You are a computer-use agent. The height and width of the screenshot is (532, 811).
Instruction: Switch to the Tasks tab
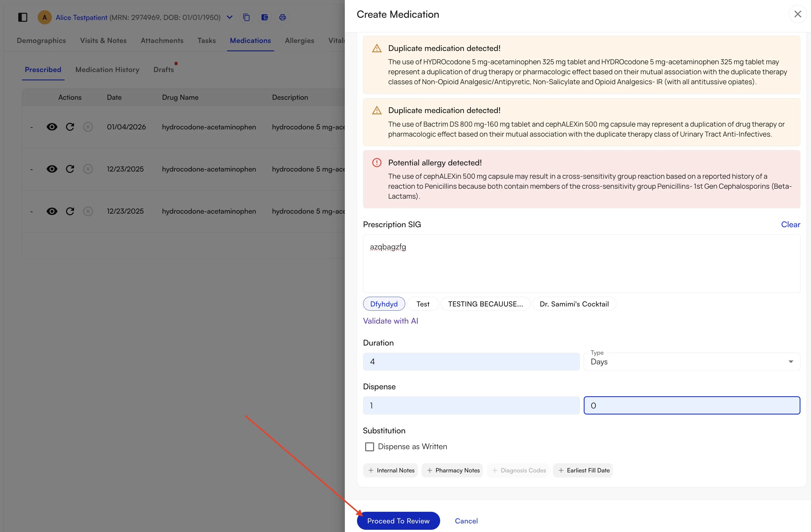(206, 40)
